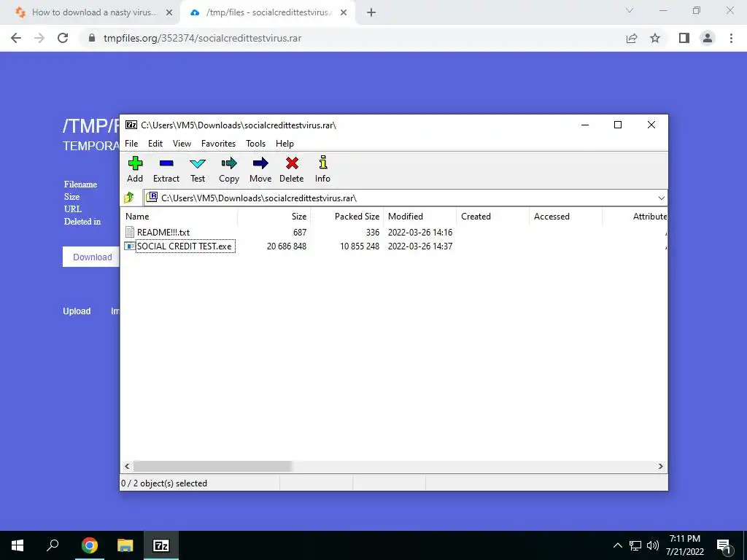The image size is (747, 560).
Task: Open Chrome's three-dot menu
Action: click(x=731, y=38)
